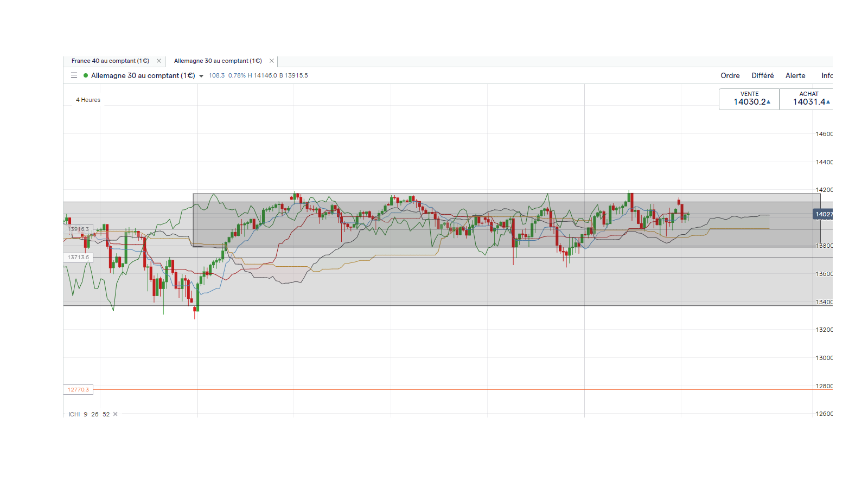The image size is (868, 488).
Task: Expand the Allemagne 30 instrument dropdown arrow
Action: click(x=201, y=76)
